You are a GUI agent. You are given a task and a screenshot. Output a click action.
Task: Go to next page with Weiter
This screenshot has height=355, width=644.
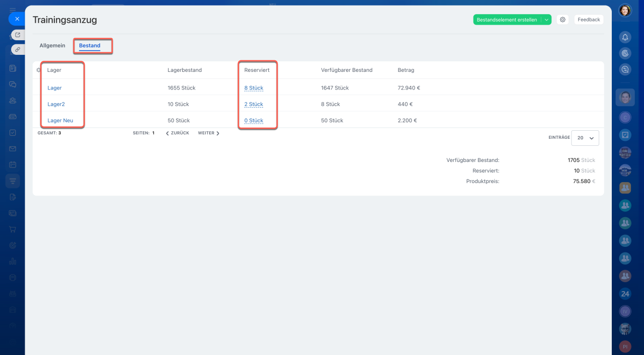point(209,133)
